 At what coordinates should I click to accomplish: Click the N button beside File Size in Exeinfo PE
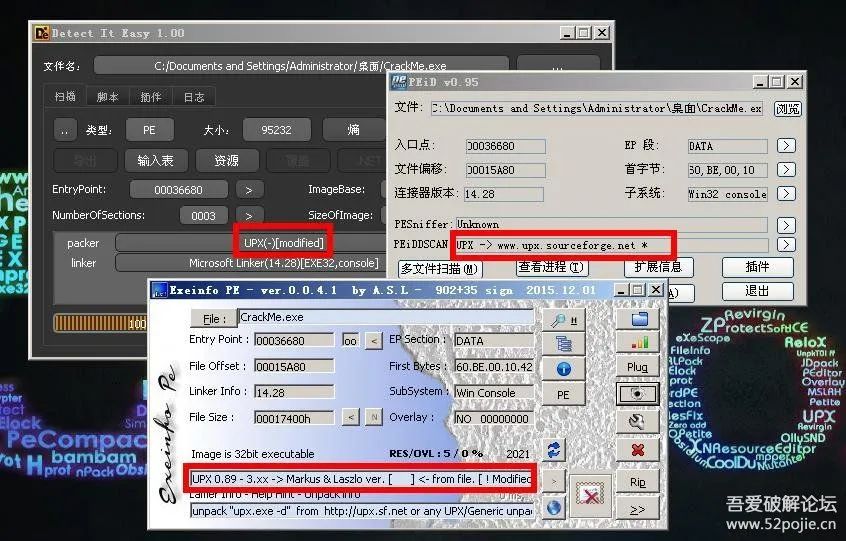click(373, 417)
